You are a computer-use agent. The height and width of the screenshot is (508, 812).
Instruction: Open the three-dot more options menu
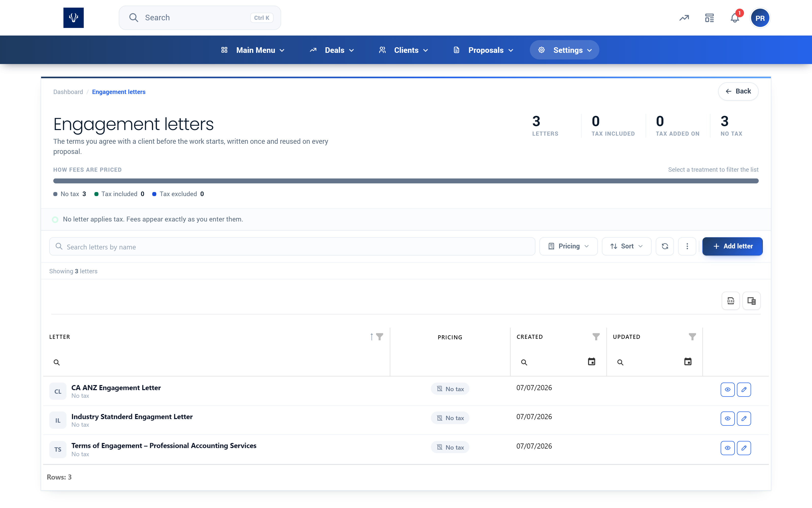[x=687, y=246]
